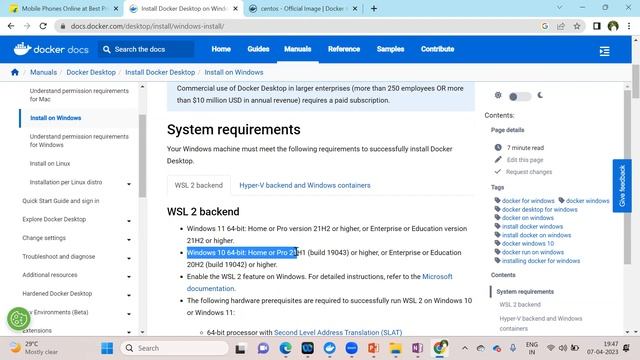This screenshot has height=360, width=640.
Task: Close the Install Docker Desktop browser tab
Action: coord(236,9)
